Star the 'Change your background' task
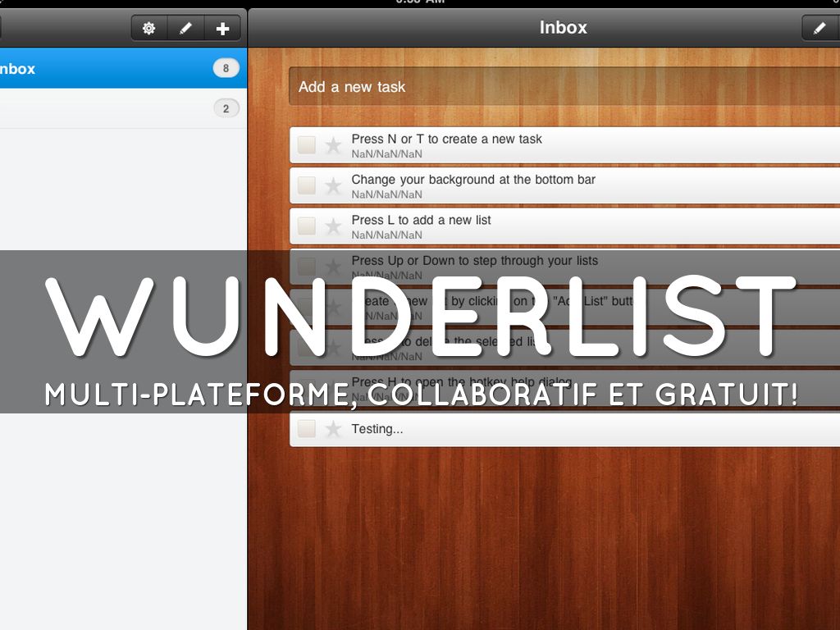 point(333,186)
